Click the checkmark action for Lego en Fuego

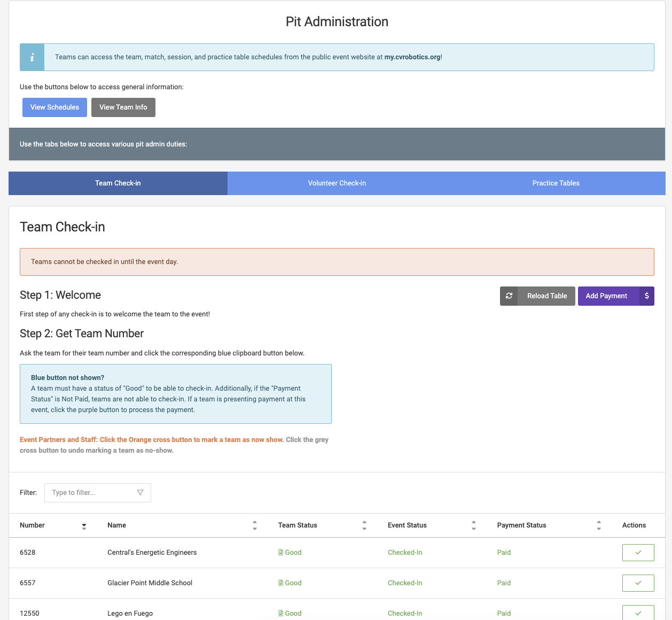pos(638,613)
